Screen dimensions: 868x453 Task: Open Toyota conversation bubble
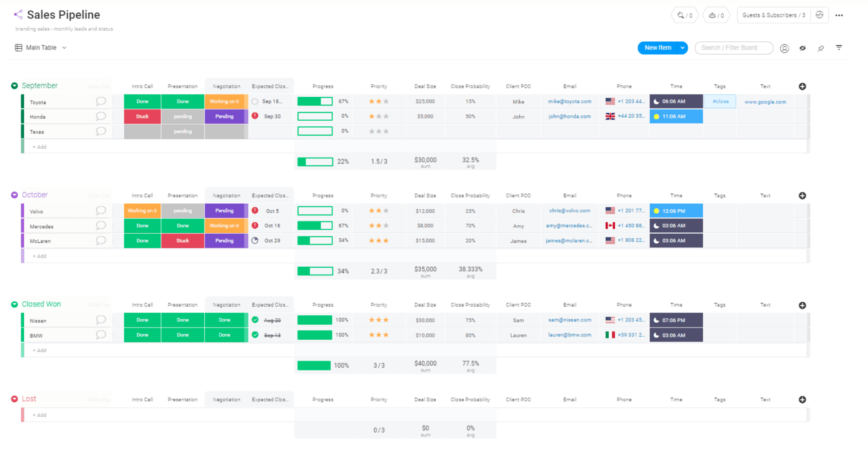click(x=101, y=102)
